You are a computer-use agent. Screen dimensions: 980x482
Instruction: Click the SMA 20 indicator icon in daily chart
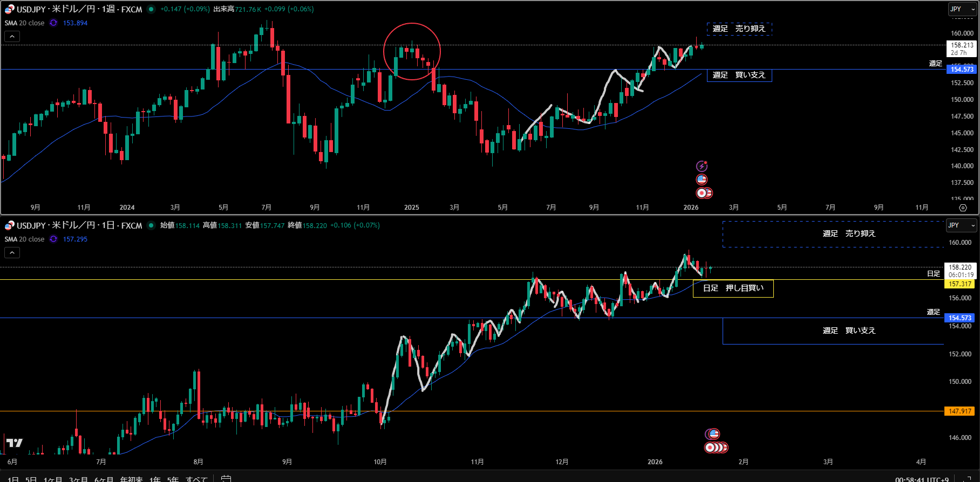point(53,239)
